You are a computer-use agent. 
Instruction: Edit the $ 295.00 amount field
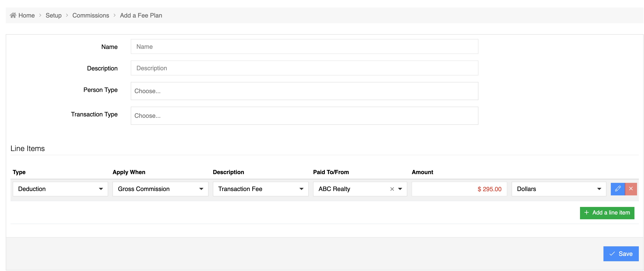(x=459, y=189)
